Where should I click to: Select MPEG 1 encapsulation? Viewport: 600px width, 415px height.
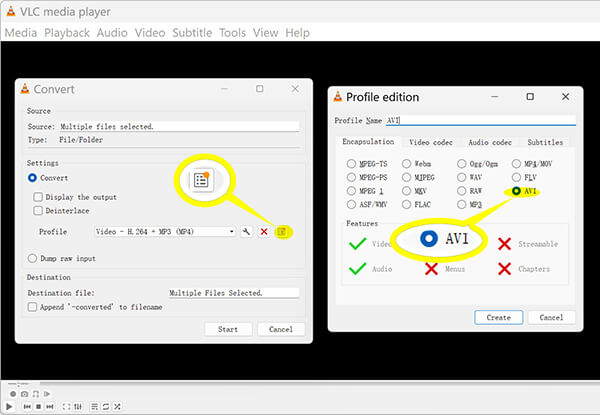click(351, 191)
